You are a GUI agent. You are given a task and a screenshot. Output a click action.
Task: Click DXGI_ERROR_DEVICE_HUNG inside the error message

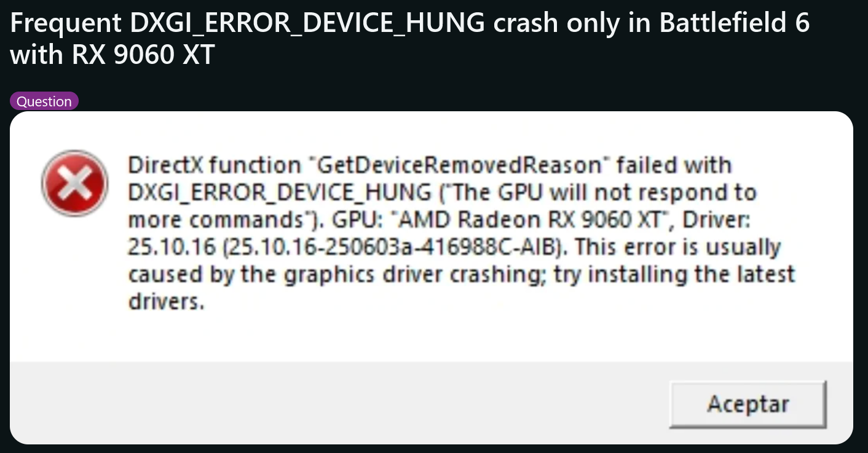coord(280,193)
